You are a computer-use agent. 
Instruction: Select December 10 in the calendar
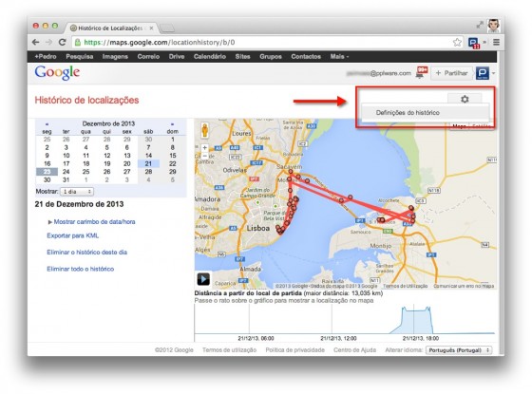(x=66, y=156)
